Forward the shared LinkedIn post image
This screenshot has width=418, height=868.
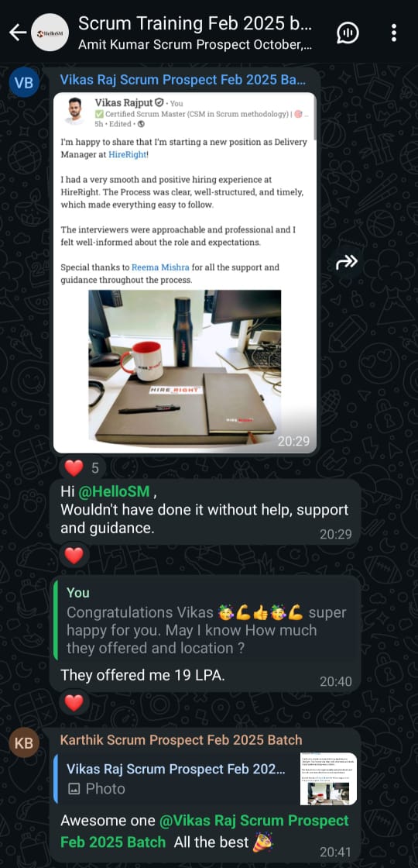point(347,263)
